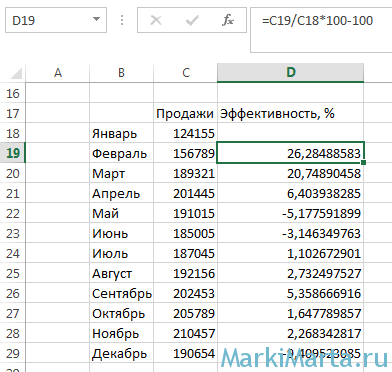The image size is (392, 372).
Task: Select the 'Сентябрь' cell
Action: (121, 293)
